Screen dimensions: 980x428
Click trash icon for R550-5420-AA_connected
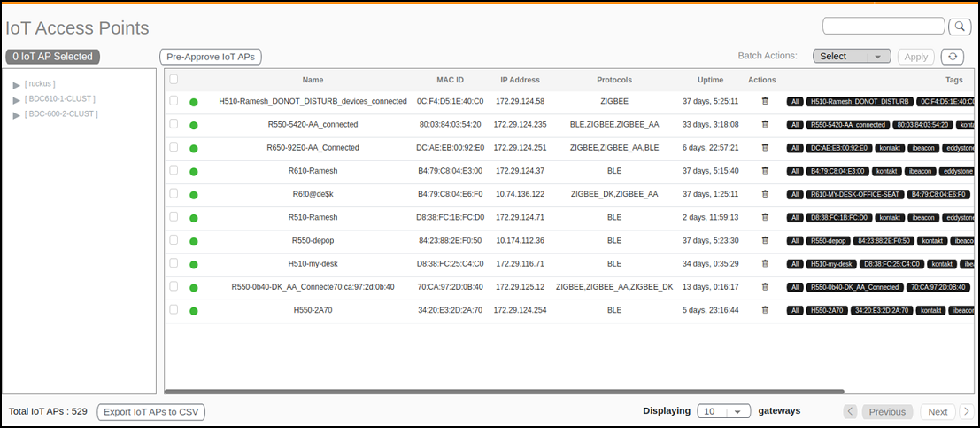[765, 124]
